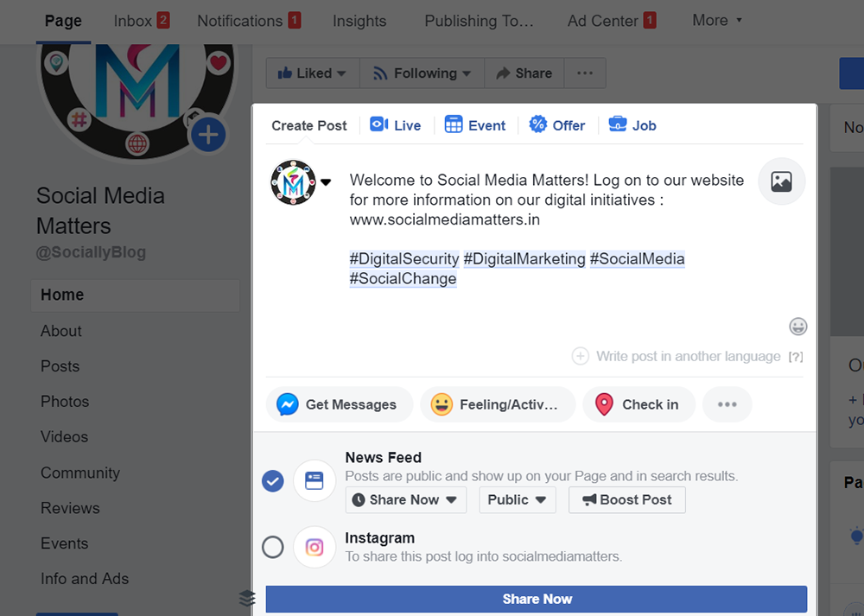Open the Following dropdown
Screen dimensions: 864x616
[x=422, y=73]
